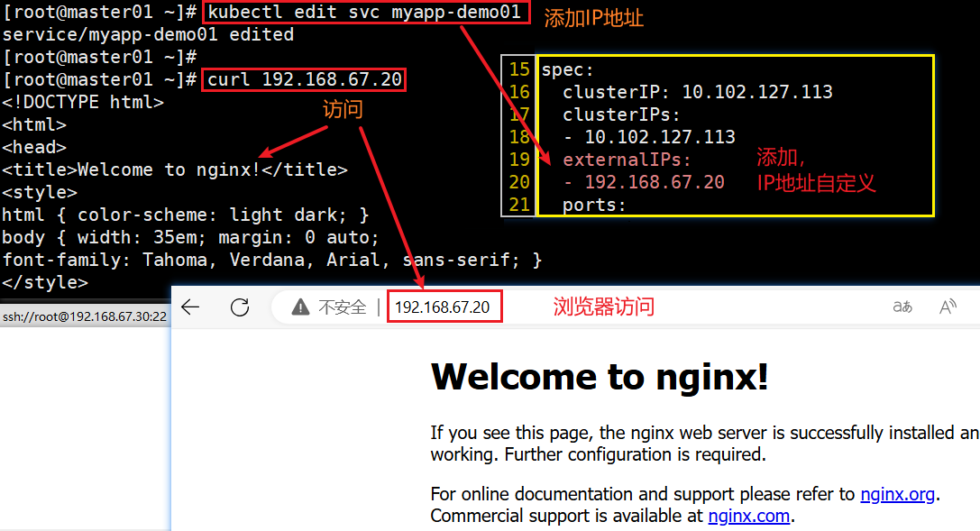This screenshot has height=531, width=980.
Task: Select the ports: line in editor
Action: click(x=594, y=205)
